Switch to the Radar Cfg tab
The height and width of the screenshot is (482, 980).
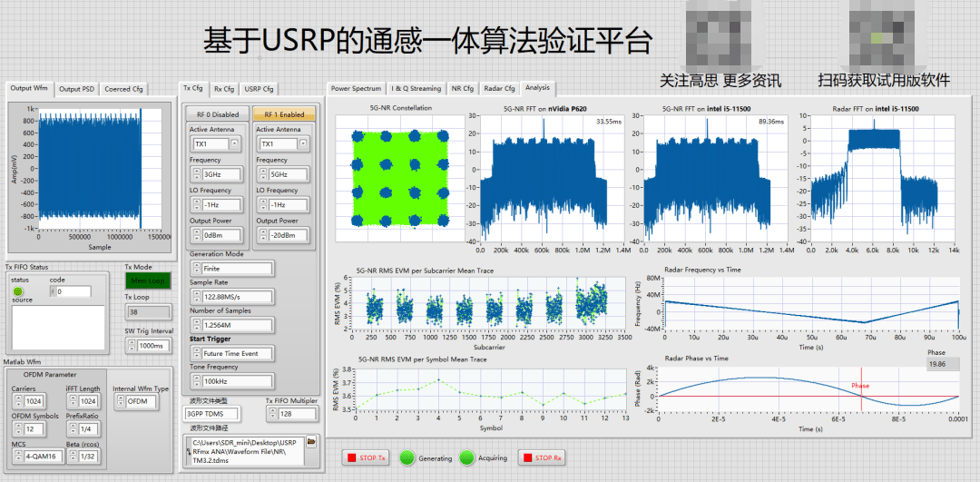click(499, 89)
